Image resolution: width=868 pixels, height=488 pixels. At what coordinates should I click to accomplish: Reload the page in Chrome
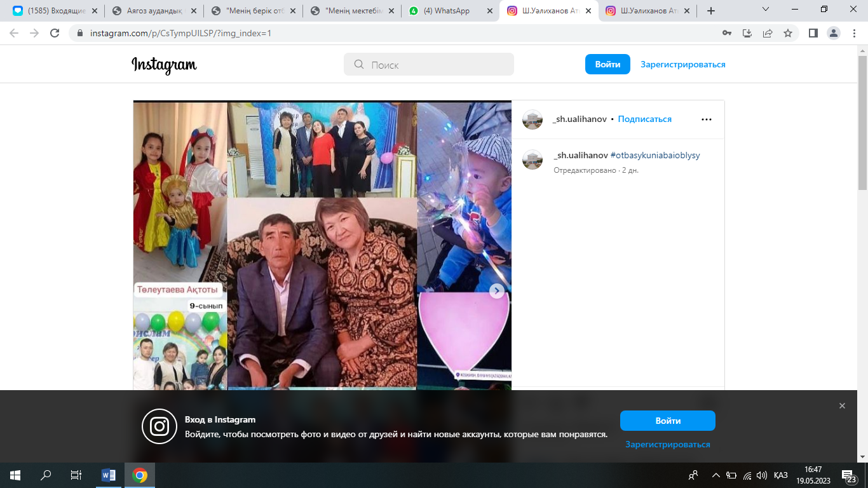coord(55,33)
